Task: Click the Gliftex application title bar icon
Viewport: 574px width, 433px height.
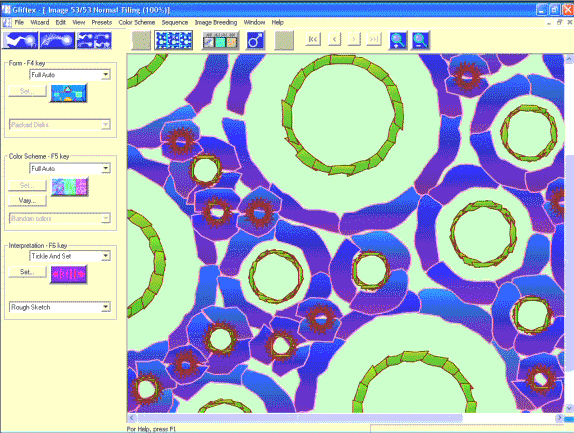Action: (x=6, y=10)
